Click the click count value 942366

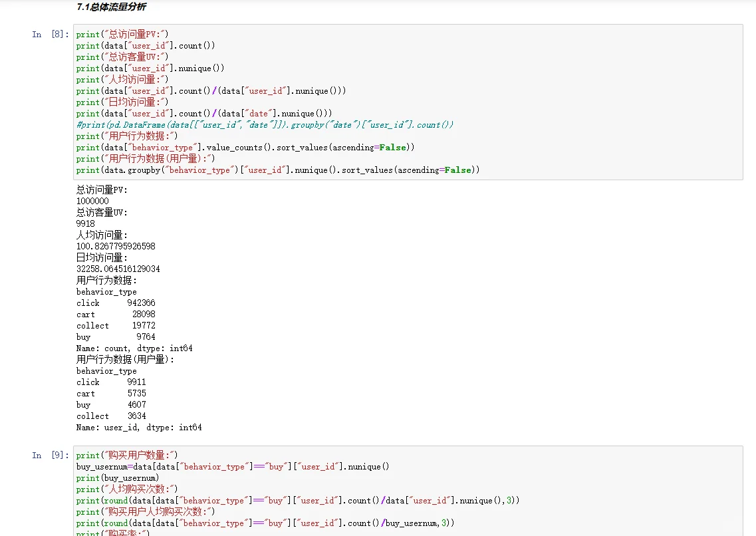click(141, 303)
